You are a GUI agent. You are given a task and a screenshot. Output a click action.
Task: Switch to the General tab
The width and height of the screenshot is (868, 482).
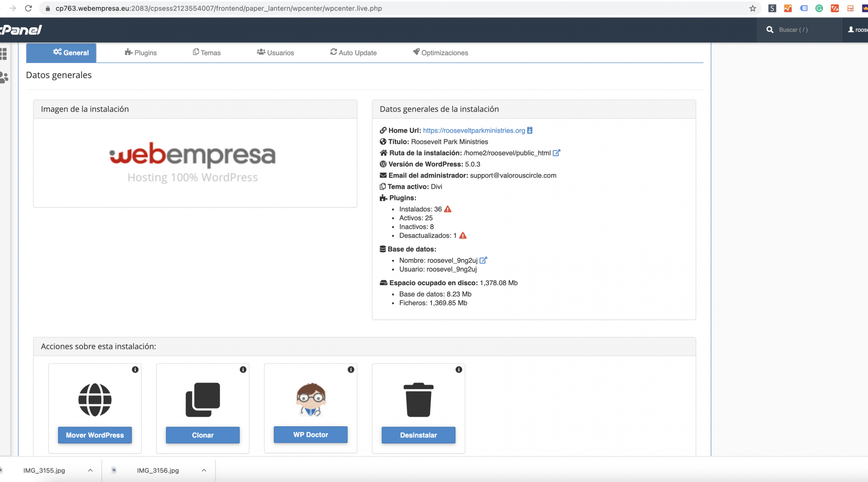point(62,53)
